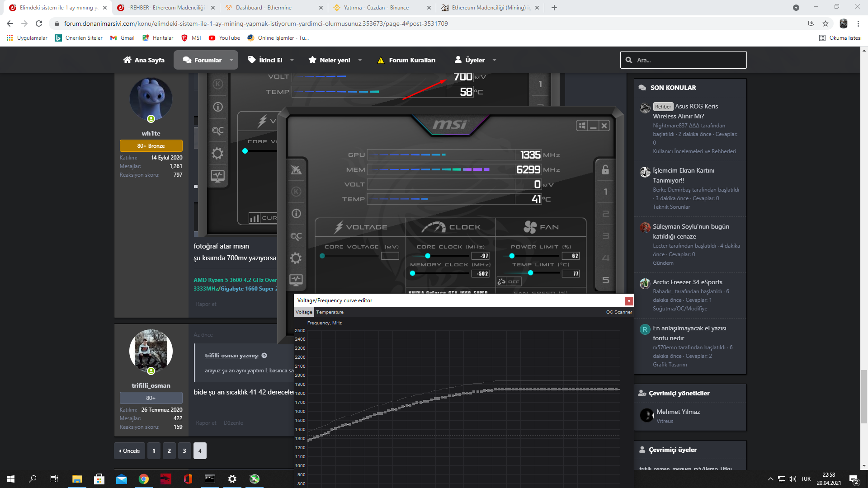The width and height of the screenshot is (868, 488).
Task: Click the Chrome profile avatar
Action: tap(843, 23)
